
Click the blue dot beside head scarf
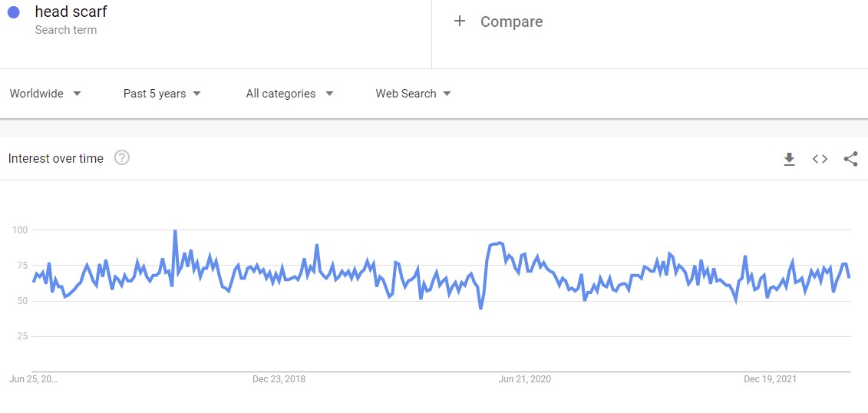13,13
